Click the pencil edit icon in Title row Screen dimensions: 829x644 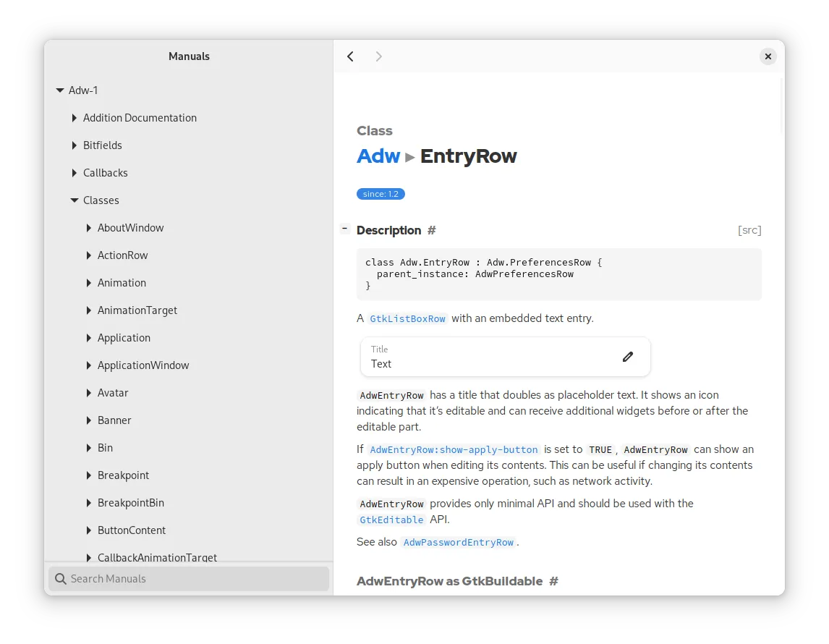coord(627,357)
